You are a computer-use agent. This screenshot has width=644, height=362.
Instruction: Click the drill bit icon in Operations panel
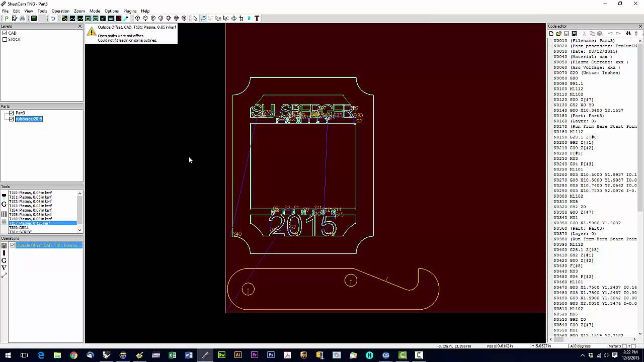click(x=4, y=253)
